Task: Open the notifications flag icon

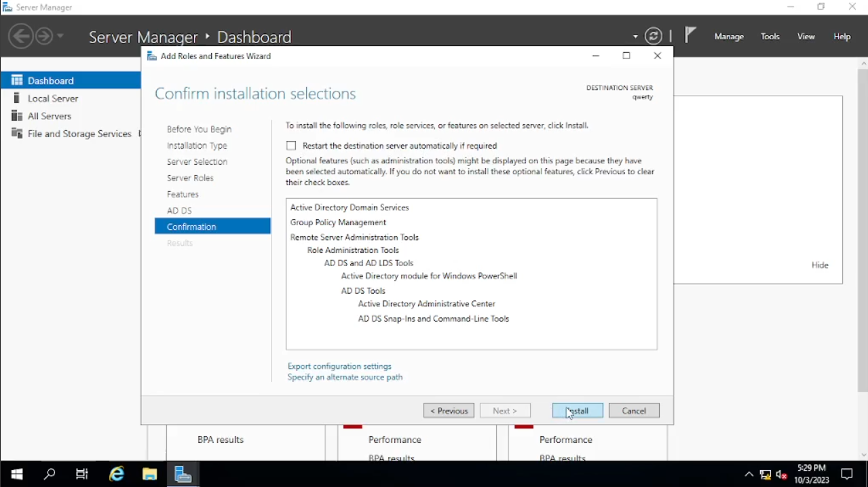Action: point(690,35)
